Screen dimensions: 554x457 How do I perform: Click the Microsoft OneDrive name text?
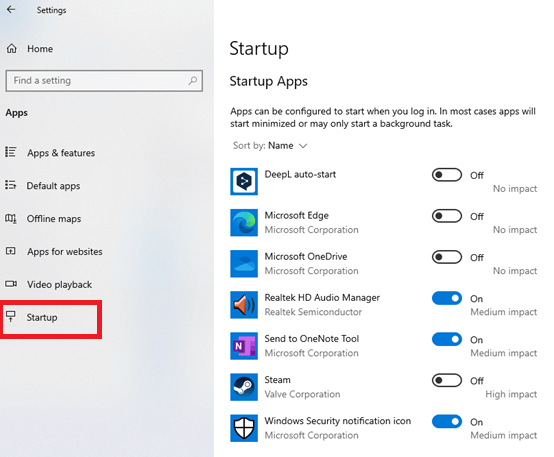pos(306,256)
